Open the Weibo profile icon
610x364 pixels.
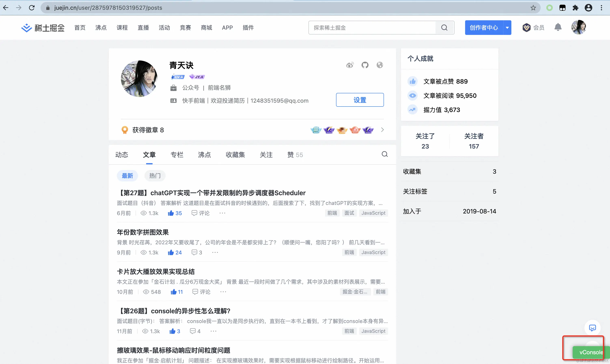pos(350,65)
